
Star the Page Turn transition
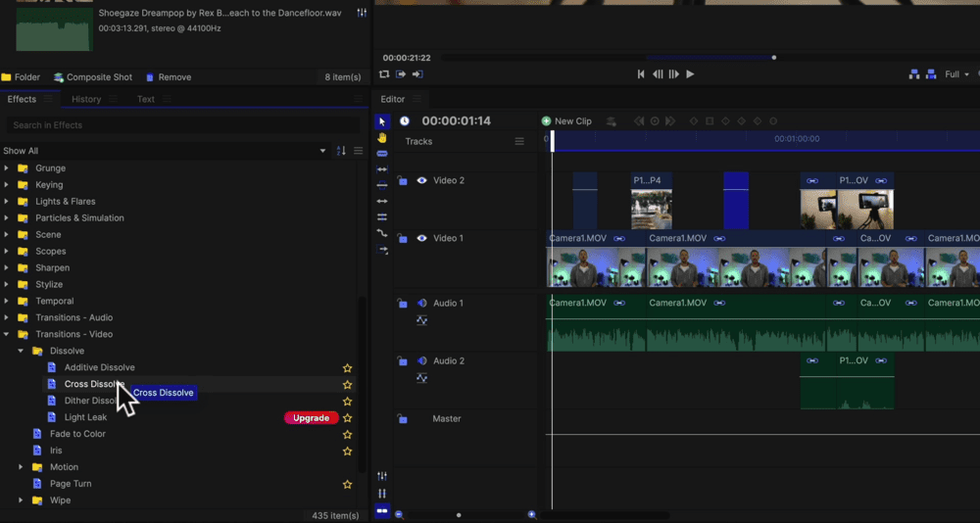(348, 484)
